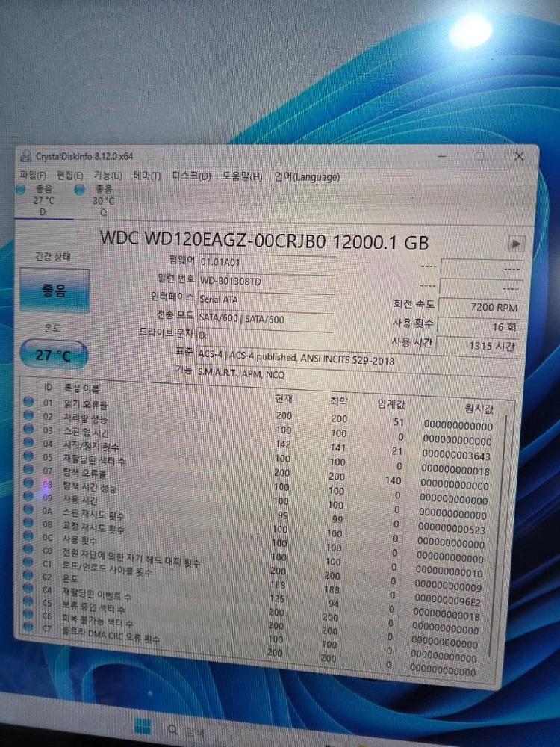Image resolution: width=560 pixels, height=747 pixels.
Task: Click the status circle for C7 울트라 DMA CRC
Action: 28,627
